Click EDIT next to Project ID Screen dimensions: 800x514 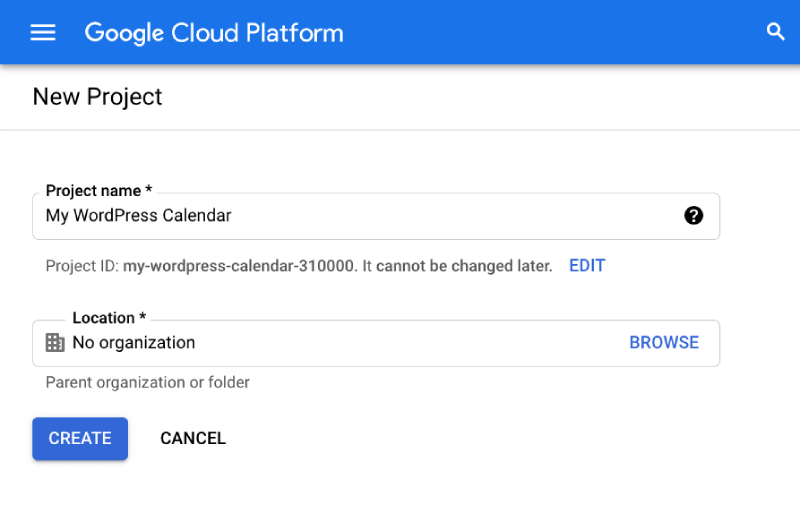click(587, 265)
